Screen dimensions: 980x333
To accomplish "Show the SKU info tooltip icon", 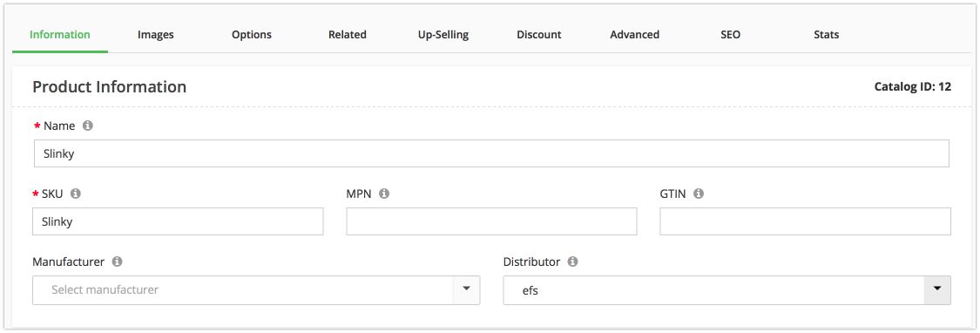I will click(76, 194).
